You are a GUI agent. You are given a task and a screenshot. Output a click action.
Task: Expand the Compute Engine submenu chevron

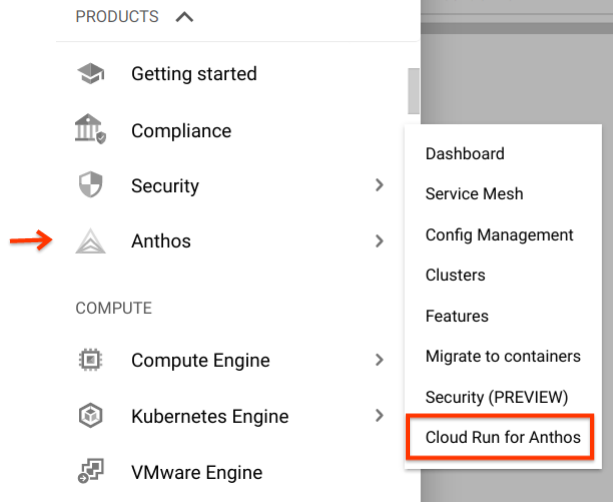point(379,360)
